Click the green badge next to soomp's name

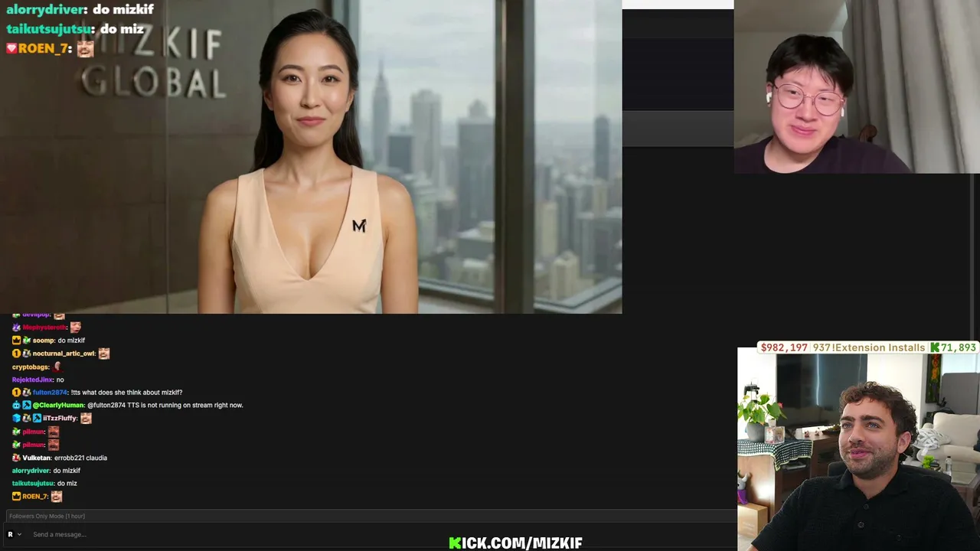coord(26,341)
